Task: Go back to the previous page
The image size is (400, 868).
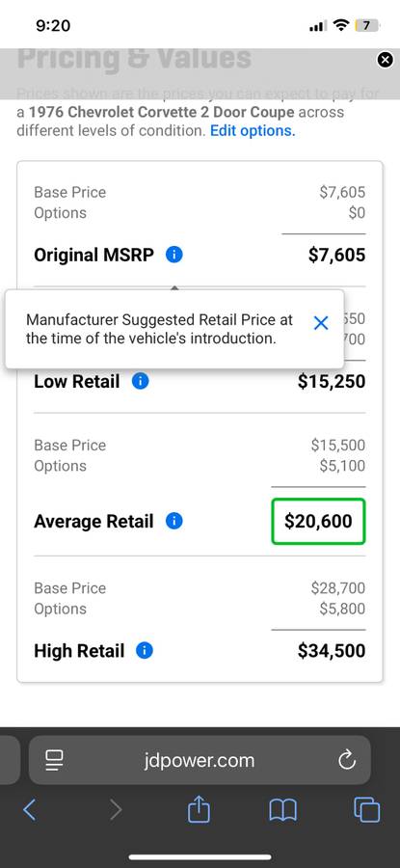Action: 30,810
